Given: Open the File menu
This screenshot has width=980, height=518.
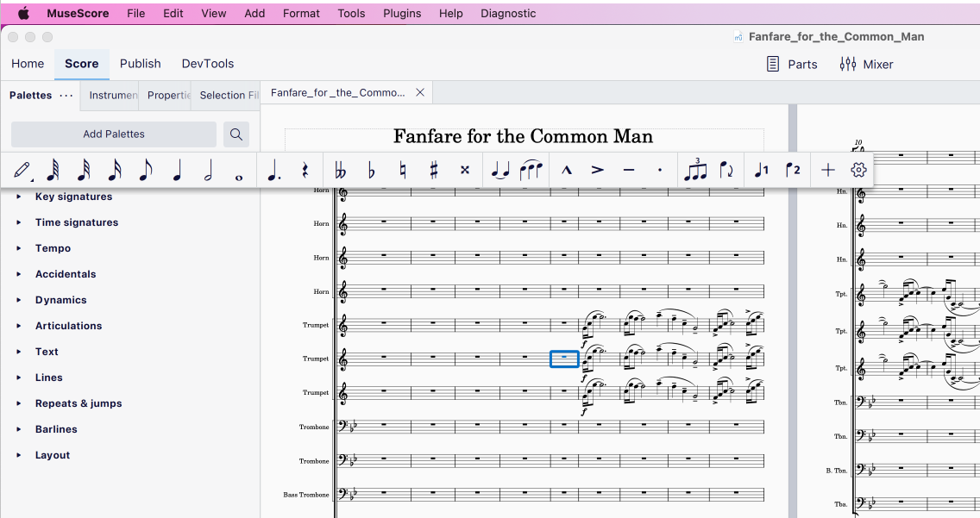Looking at the screenshot, I should [x=135, y=13].
